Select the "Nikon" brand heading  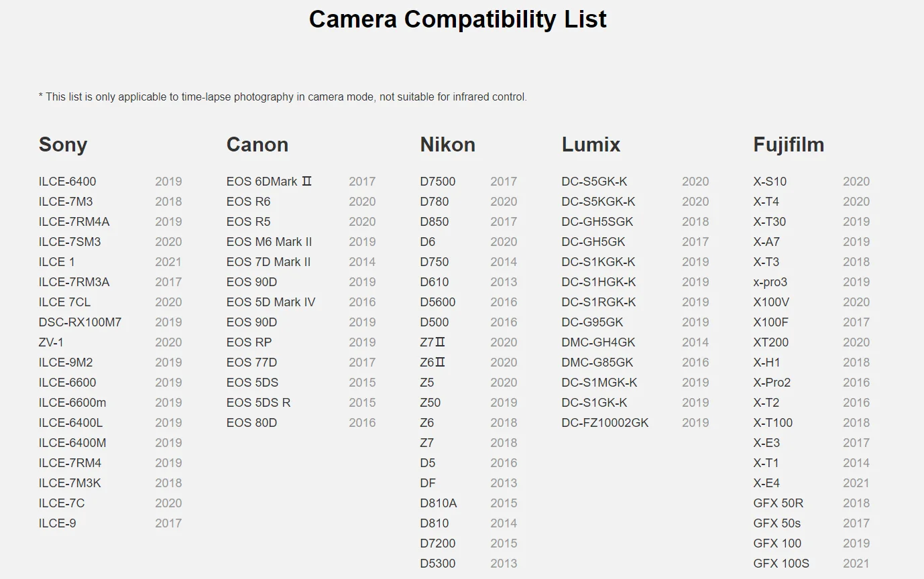click(448, 145)
